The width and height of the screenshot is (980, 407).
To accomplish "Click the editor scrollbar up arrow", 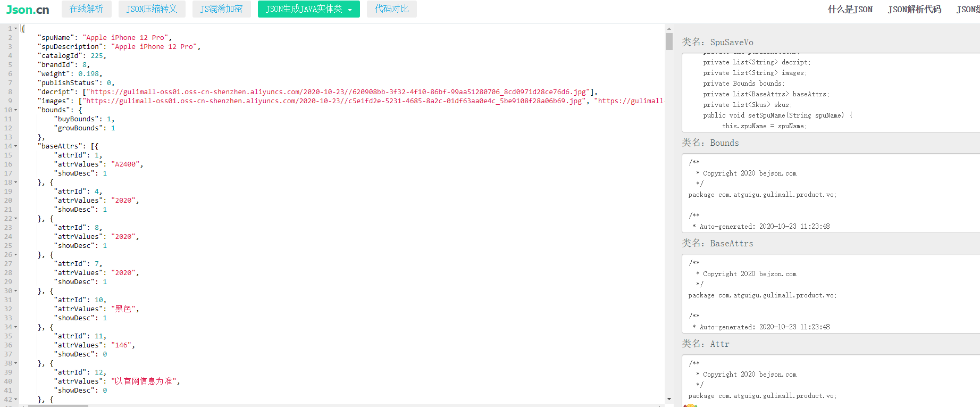I will pyautogui.click(x=669, y=29).
